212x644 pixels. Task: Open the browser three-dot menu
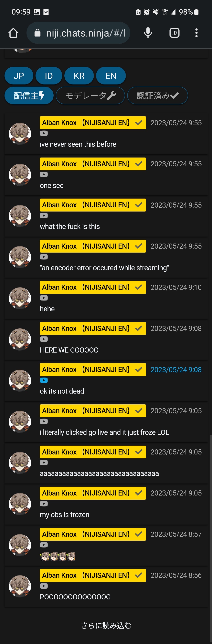(x=196, y=33)
